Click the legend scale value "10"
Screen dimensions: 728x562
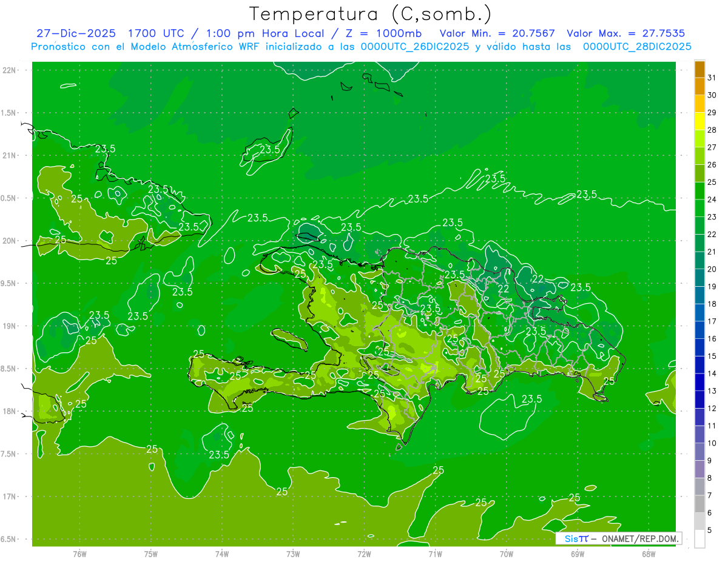(712, 443)
